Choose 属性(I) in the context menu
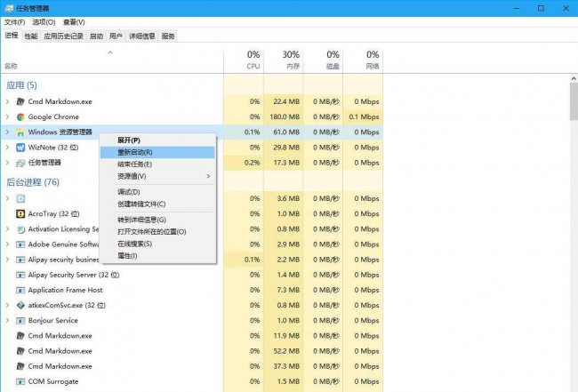This screenshot has height=392, width=578. tap(157, 256)
